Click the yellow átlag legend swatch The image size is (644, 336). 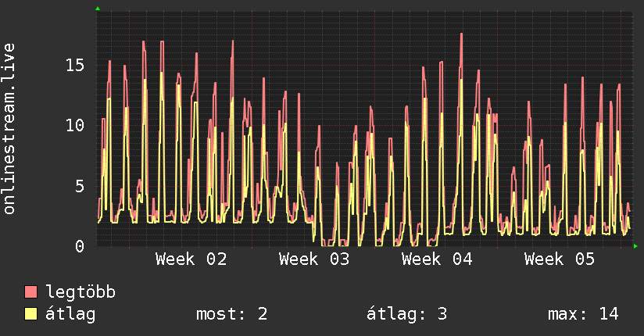pyautogui.click(x=30, y=313)
